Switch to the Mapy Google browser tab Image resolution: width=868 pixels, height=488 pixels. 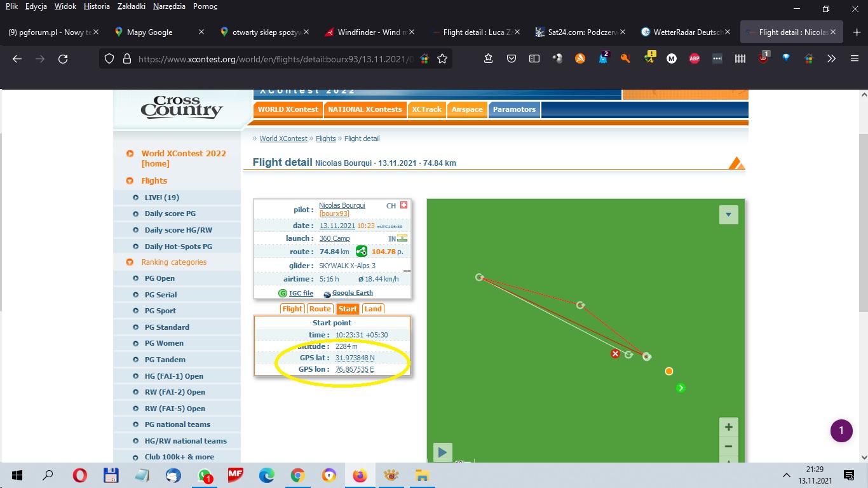pyautogui.click(x=159, y=32)
